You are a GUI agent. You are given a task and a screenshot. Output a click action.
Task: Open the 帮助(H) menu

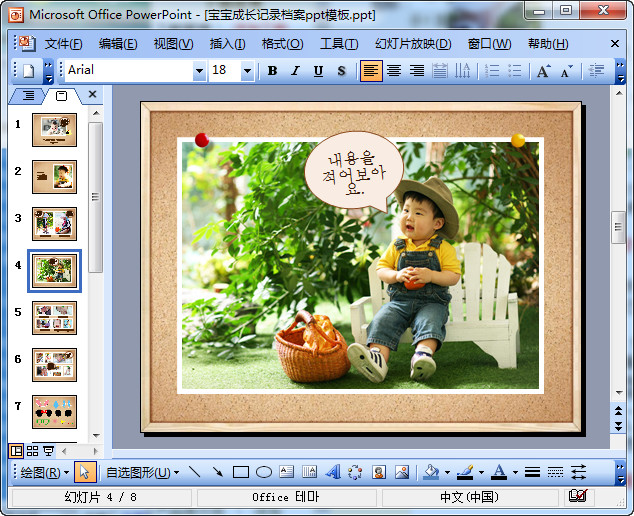pos(548,44)
